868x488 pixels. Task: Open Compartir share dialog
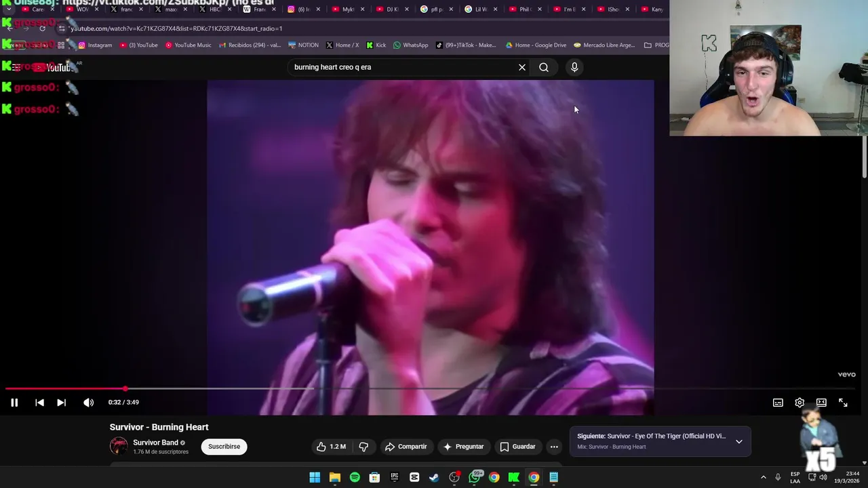pyautogui.click(x=406, y=447)
